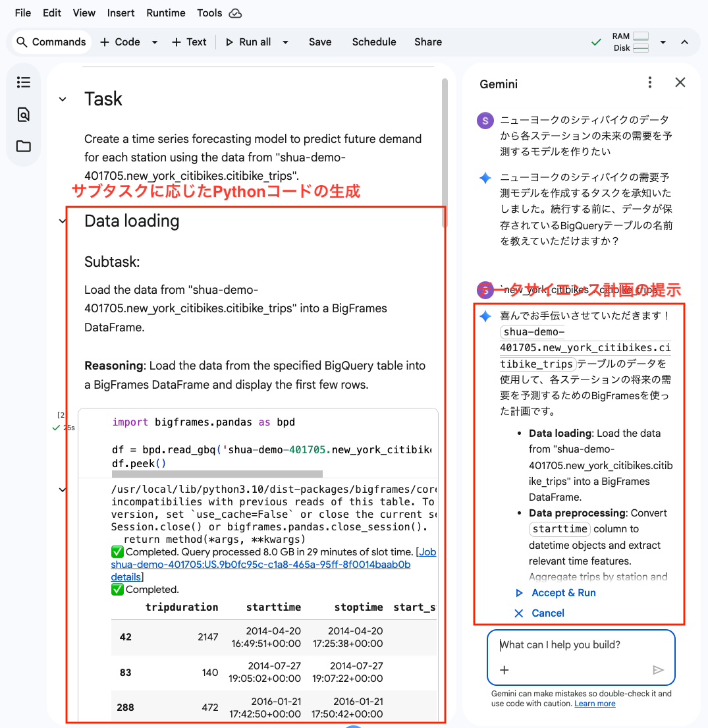
Task: Click the code cell horizontal scrollbar
Action: [217, 474]
